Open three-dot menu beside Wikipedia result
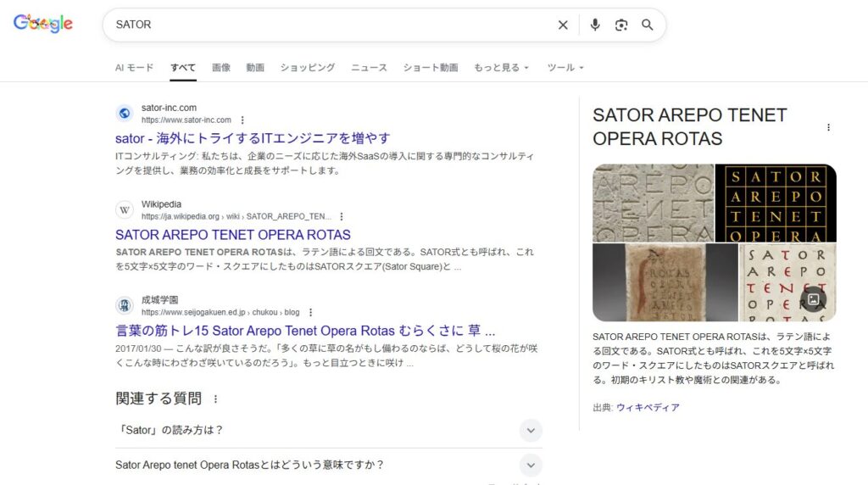 pyautogui.click(x=342, y=216)
